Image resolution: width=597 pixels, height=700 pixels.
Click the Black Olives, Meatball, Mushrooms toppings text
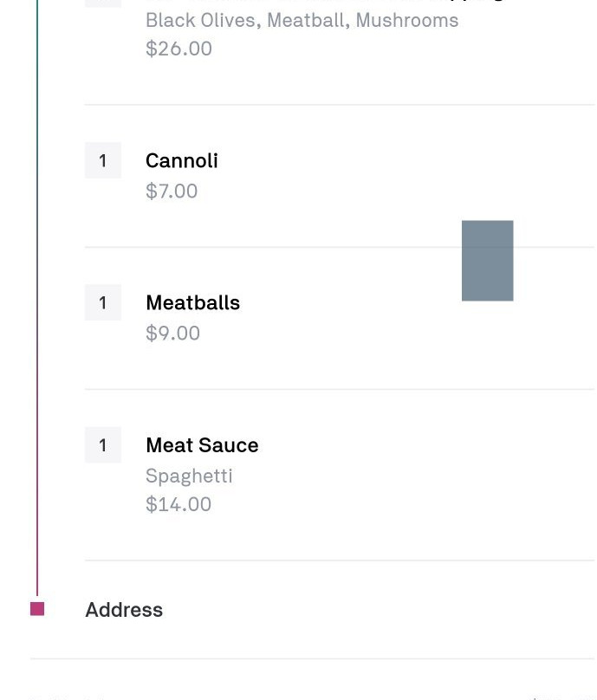pos(302,20)
